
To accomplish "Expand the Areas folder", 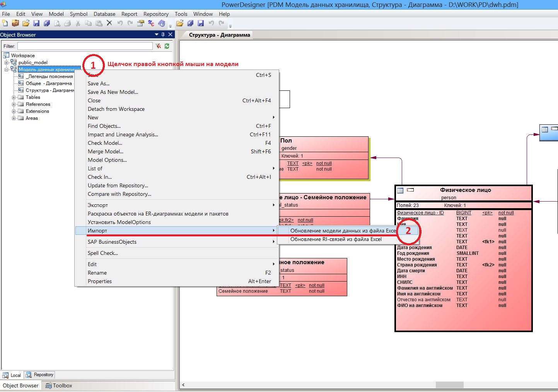I will [x=14, y=118].
